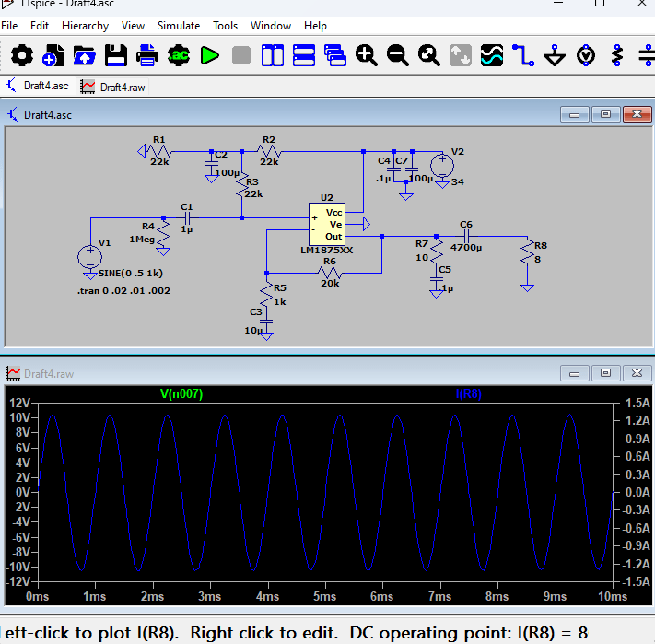Click resistor R7 10
Viewport: 655px width, 644px height.
tap(436, 251)
